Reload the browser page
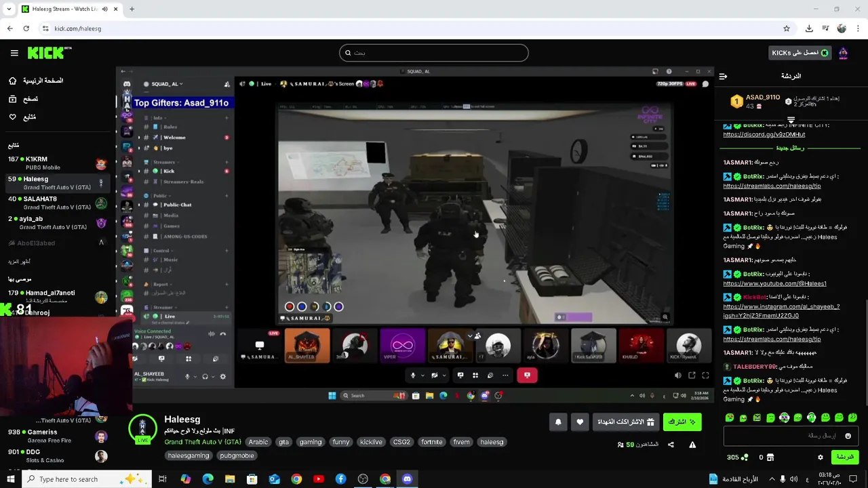 point(26,28)
